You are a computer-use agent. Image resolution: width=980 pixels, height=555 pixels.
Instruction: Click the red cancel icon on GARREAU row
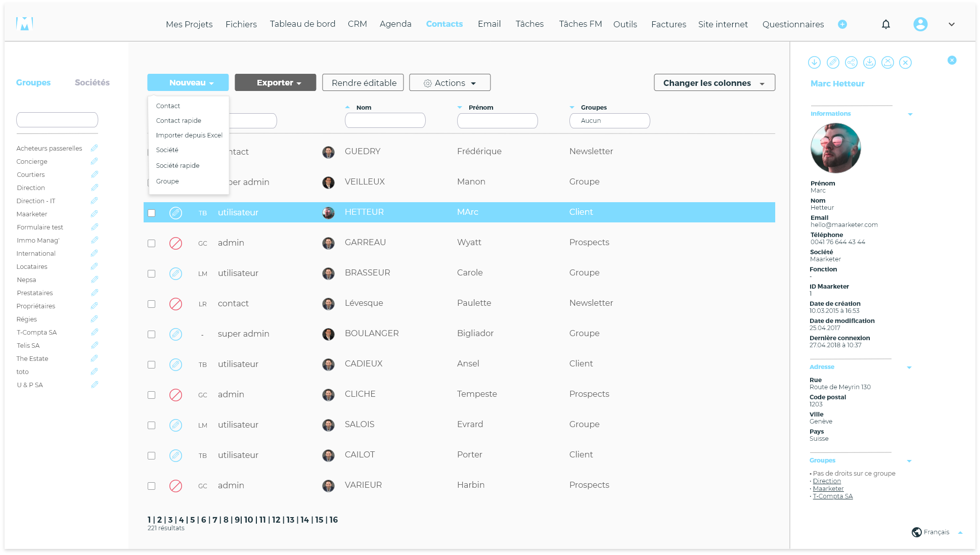(x=176, y=243)
